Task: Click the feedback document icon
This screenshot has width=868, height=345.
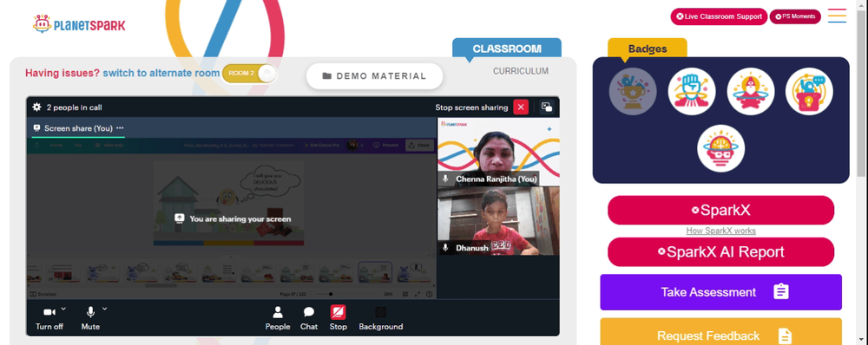Action: pyautogui.click(x=785, y=335)
